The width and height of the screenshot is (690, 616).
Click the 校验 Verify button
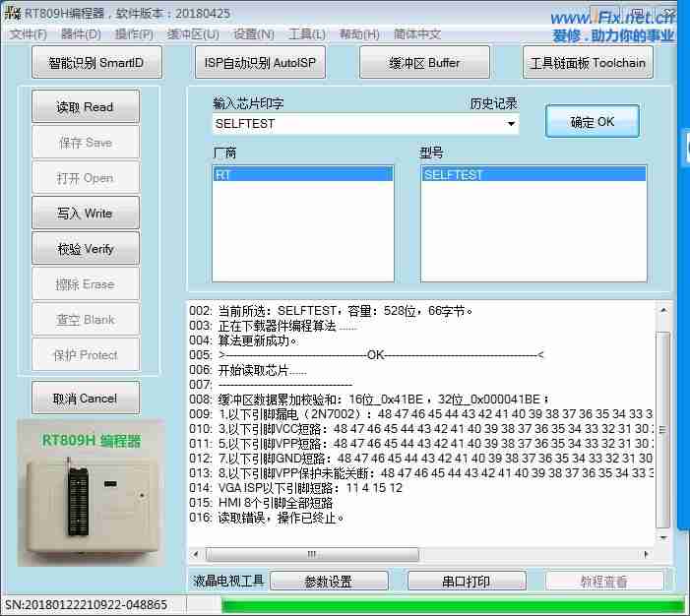click(86, 249)
